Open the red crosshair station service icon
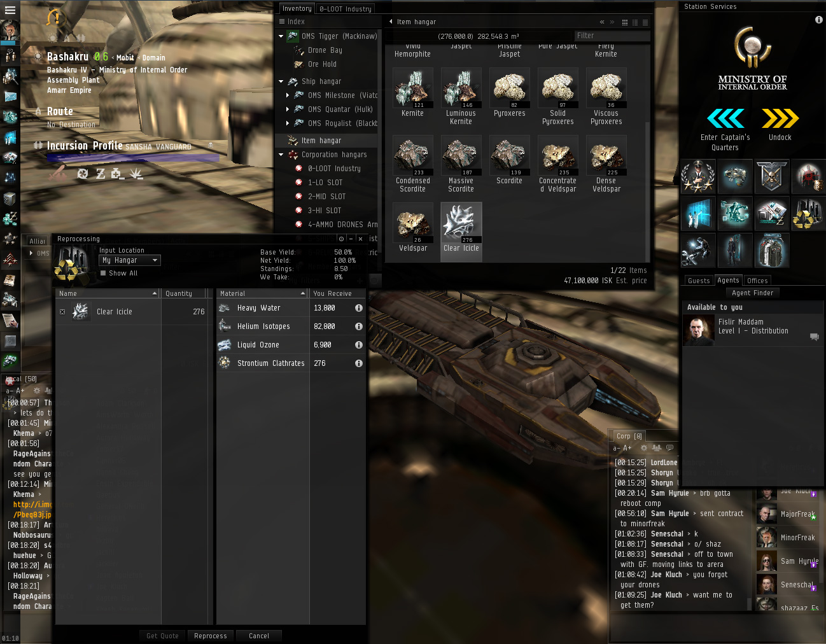 pyautogui.click(x=808, y=176)
